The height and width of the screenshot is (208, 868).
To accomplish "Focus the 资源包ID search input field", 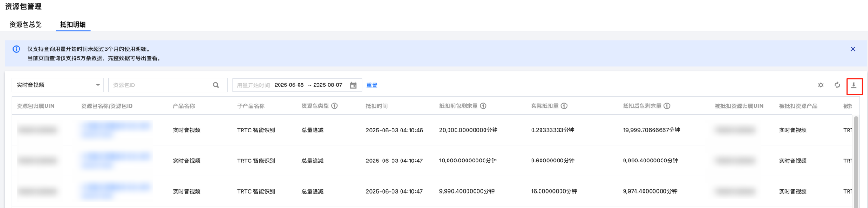I will [x=159, y=85].
